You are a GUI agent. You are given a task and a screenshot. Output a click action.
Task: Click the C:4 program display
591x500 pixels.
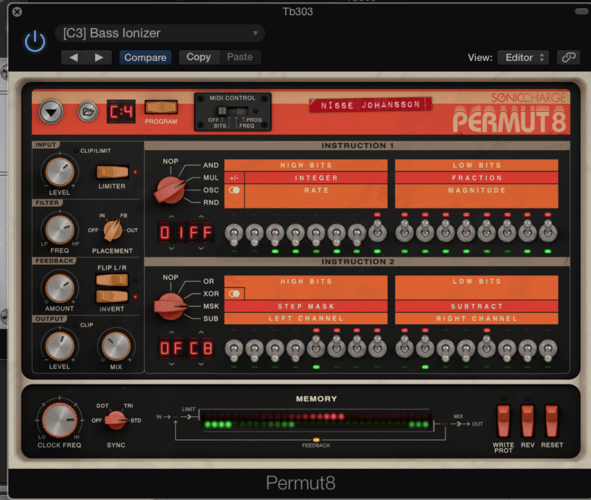(121, 112)
